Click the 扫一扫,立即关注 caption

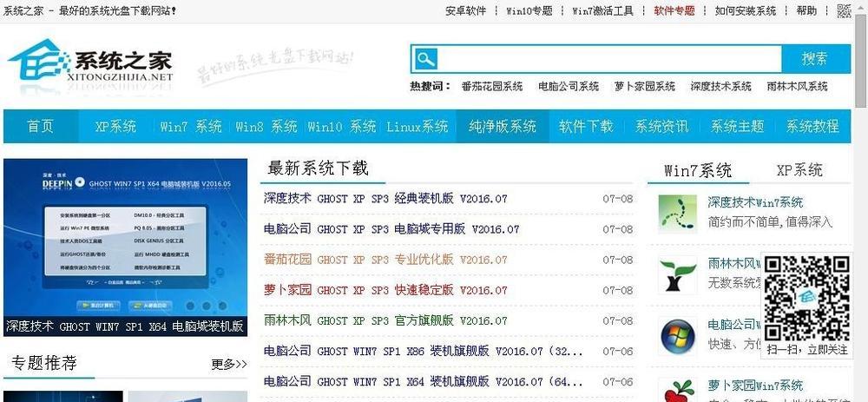(x=807, y=350)
